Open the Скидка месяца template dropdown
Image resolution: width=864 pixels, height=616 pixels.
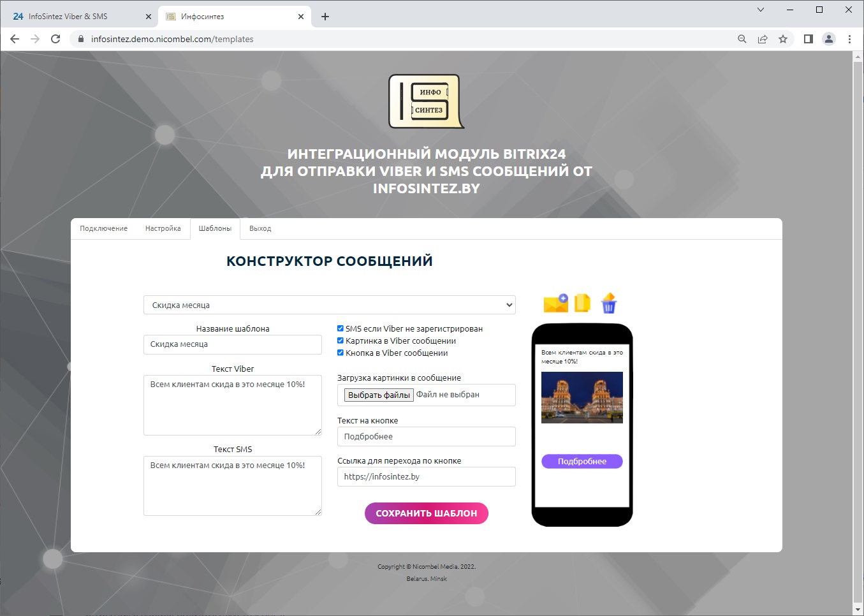(x=330, y=305)
